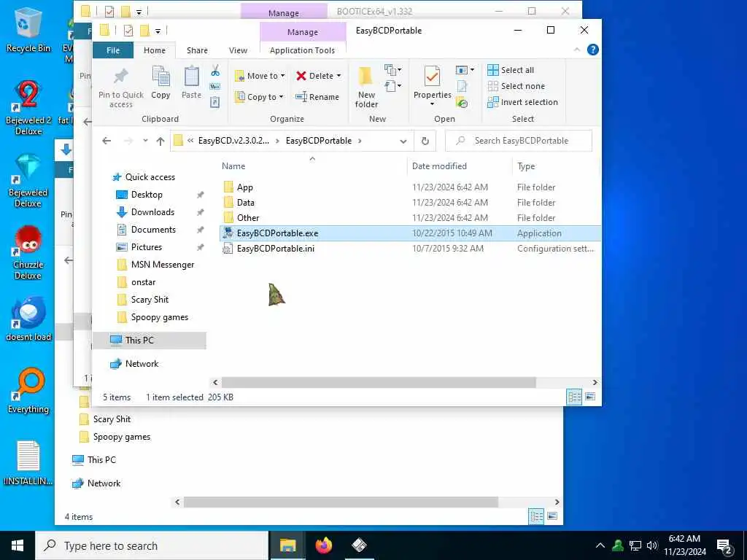Refresh the EasyBCDPortable folder
Viewport: 747px width, 560px height.
pyautogui.click(x=425, y=141)
